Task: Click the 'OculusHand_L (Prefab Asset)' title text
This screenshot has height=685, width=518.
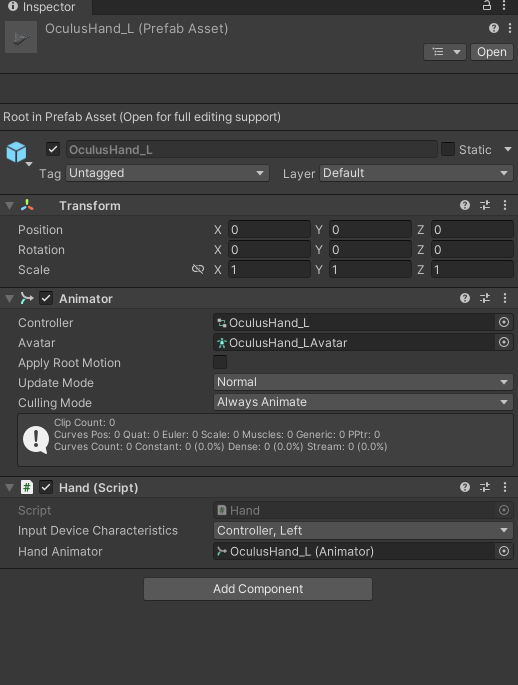Action: [x=136, y=28]
